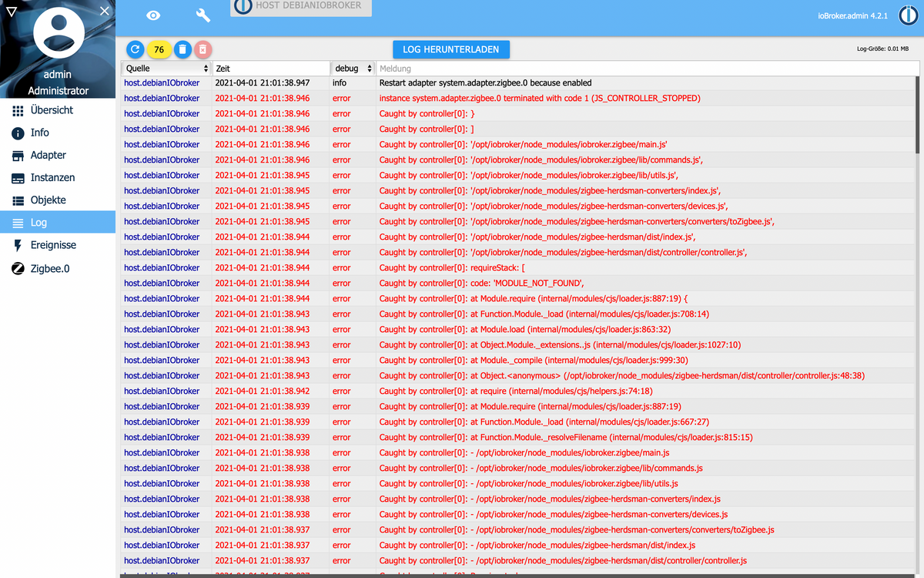This screenshot has height=578, width=924.
Task: Click message '- .../zigbee-herdsman-converters/index.js'
Action: [550, 499]
